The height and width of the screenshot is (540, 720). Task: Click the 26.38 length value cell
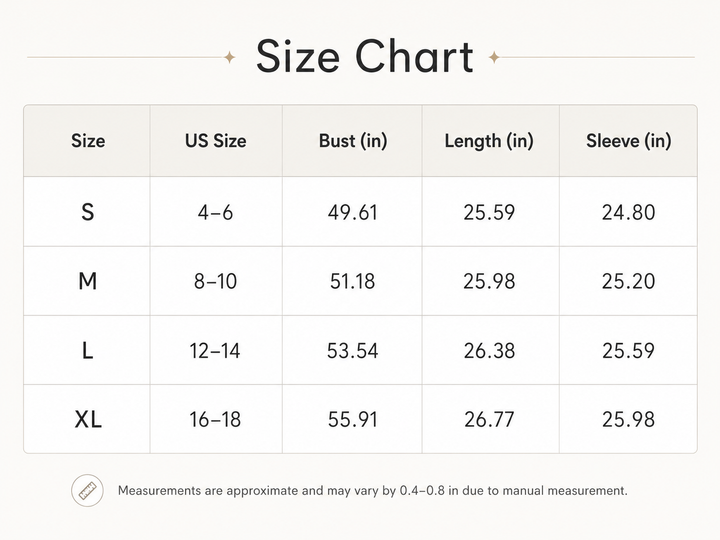point(489,351)
